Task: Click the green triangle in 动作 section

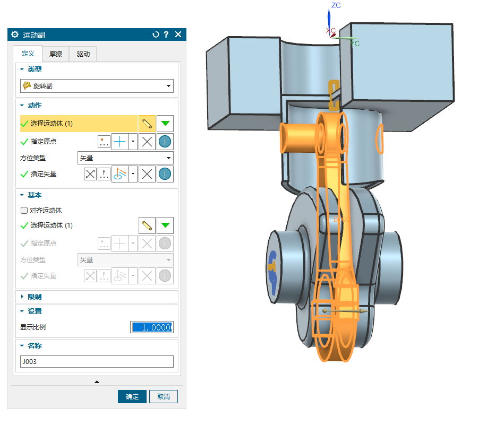Action: [165, 124]
